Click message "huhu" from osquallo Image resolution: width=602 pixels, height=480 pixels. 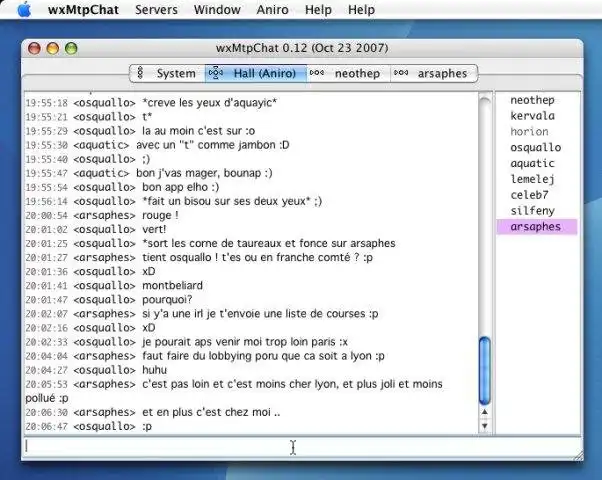pos(154,370)
